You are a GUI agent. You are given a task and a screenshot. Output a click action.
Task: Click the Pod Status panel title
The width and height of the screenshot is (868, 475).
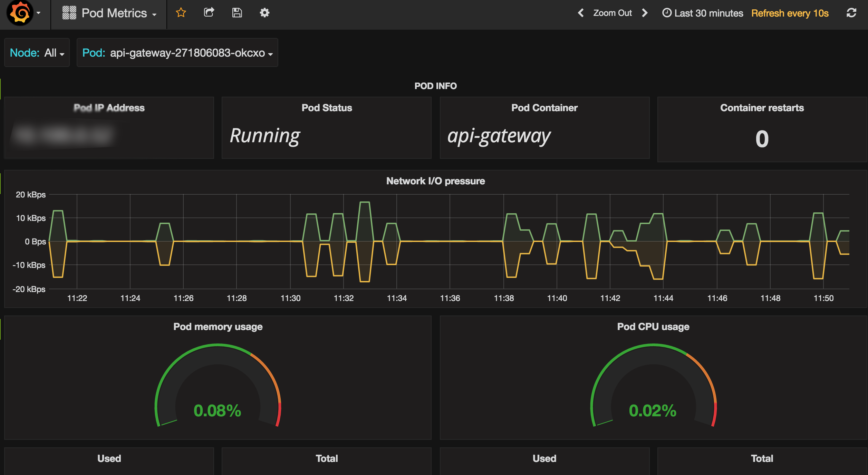[327, 108]
